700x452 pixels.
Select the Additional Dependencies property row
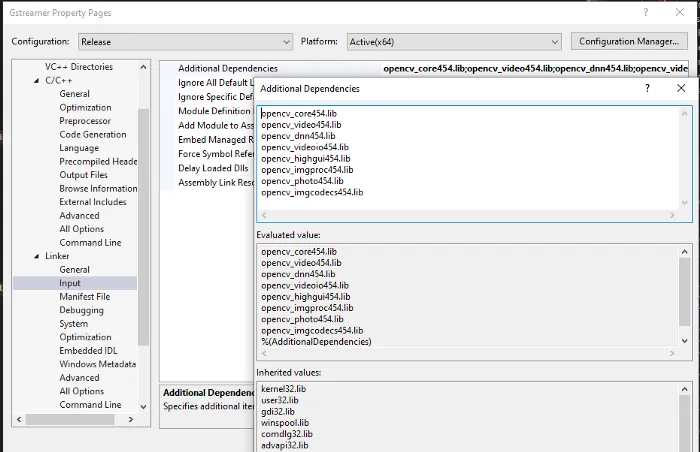pyautogui.click(x=228, y=68)
